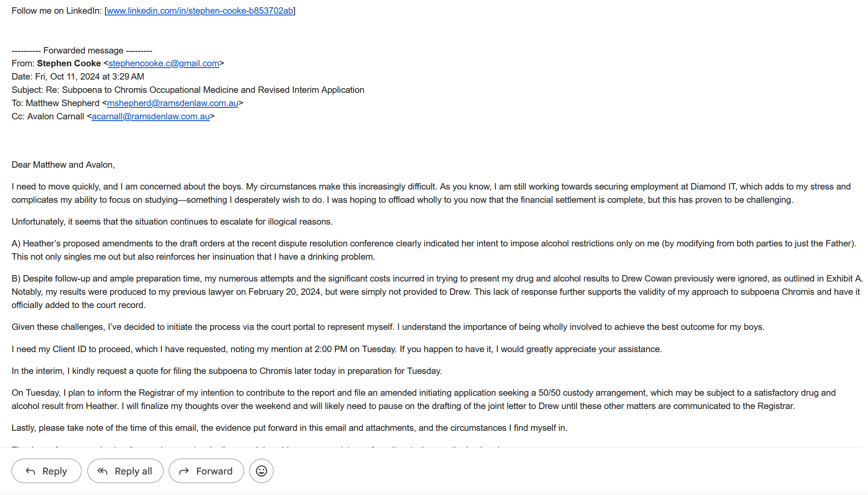Click the Forwarded message divider line

(x=82, y=50)
